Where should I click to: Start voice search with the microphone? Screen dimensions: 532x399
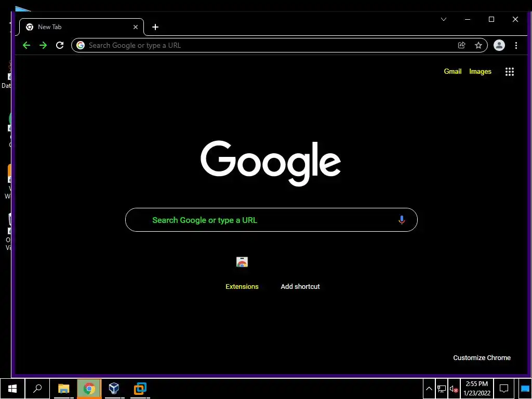coord(402,220)
